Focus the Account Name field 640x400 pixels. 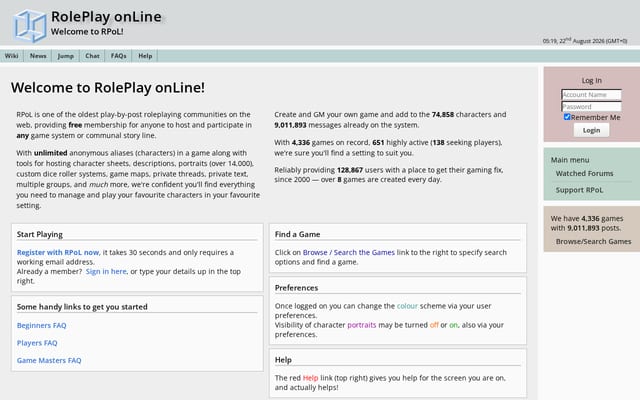(591, 95)
